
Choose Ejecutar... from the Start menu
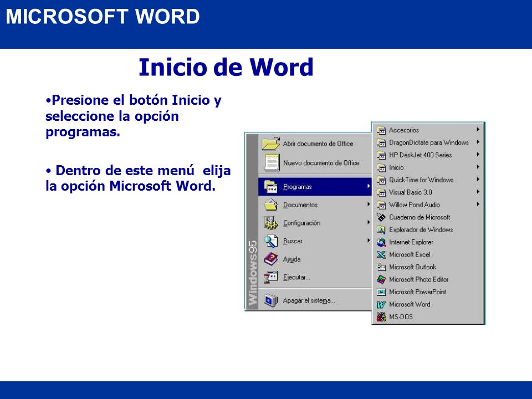[315, 277]
